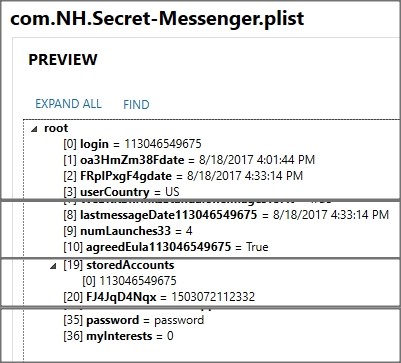Click the root node label

[x=56, y=128]
